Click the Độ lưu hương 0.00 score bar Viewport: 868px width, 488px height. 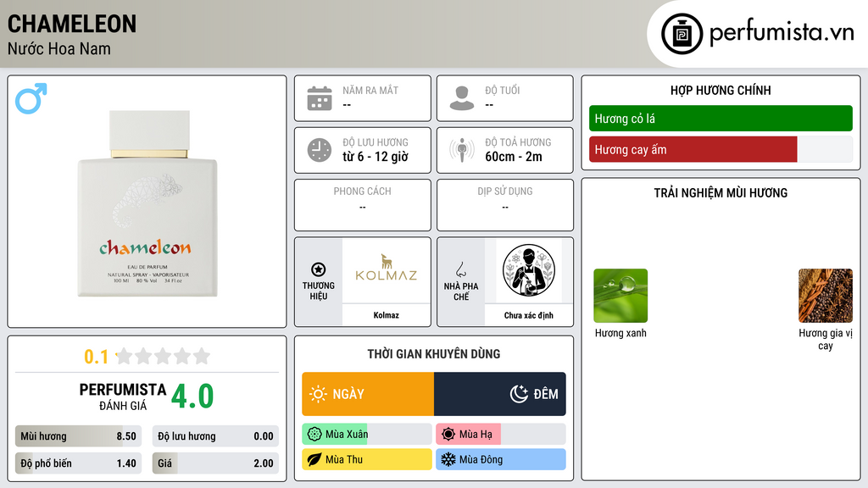(x=215, y=436)
